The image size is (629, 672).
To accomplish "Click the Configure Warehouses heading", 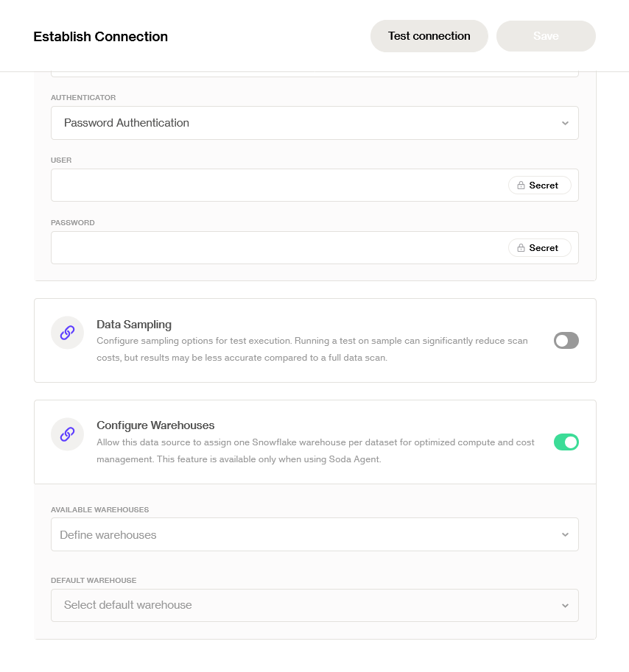I will pyautogui.click(x=155, y=425).
